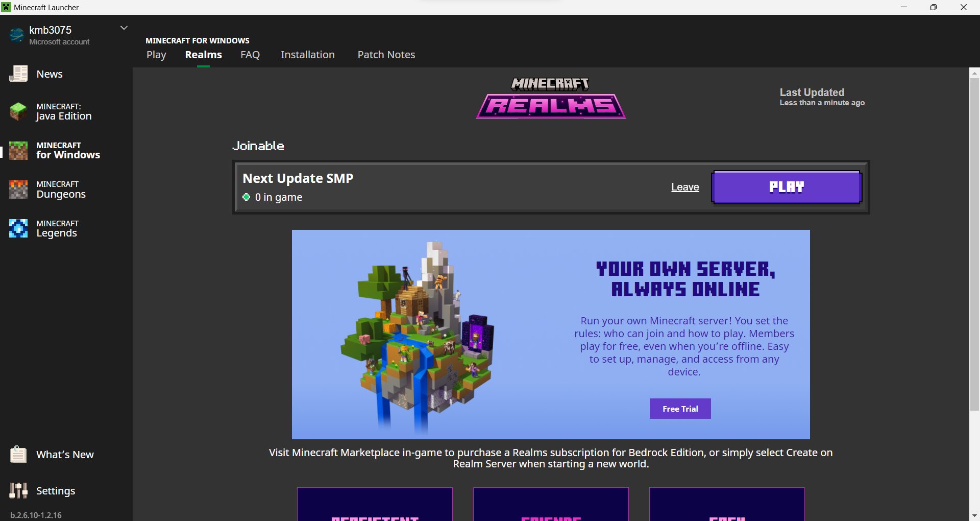Click the floating island promo image
This screenshot has width=980, height=521.
click(x=418, y=336)
